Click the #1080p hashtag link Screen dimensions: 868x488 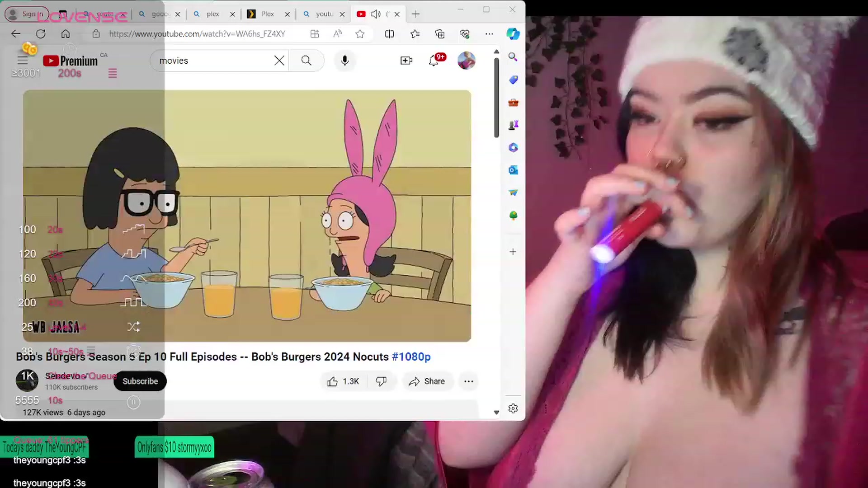pyautogui.click(x=411, y=357)
